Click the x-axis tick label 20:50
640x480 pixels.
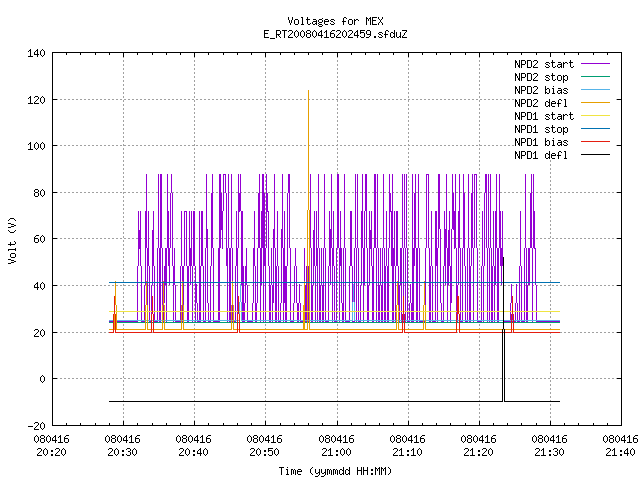pyautogui.click(x=264, y=452)
